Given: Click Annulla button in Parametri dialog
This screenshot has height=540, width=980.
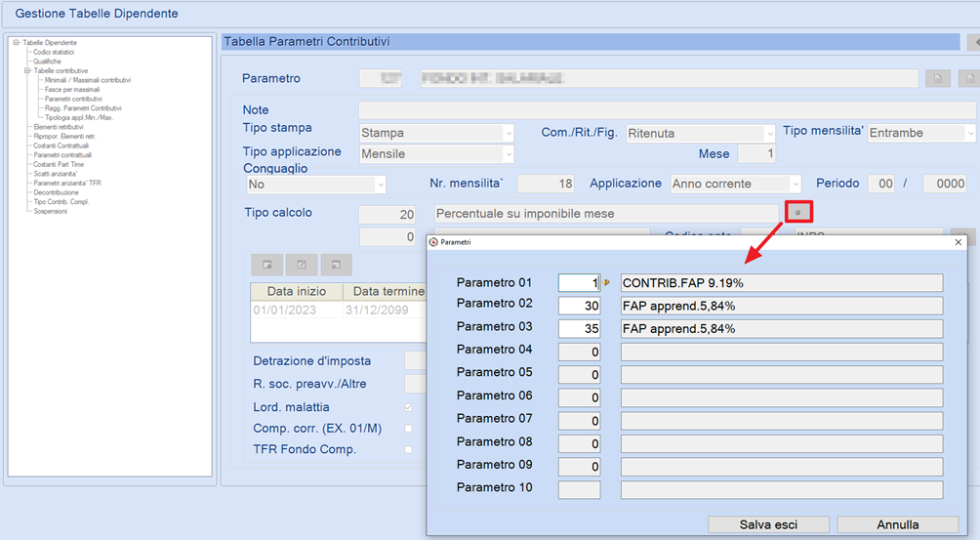Looking at the screenshot, I should (x=897, y=524).
